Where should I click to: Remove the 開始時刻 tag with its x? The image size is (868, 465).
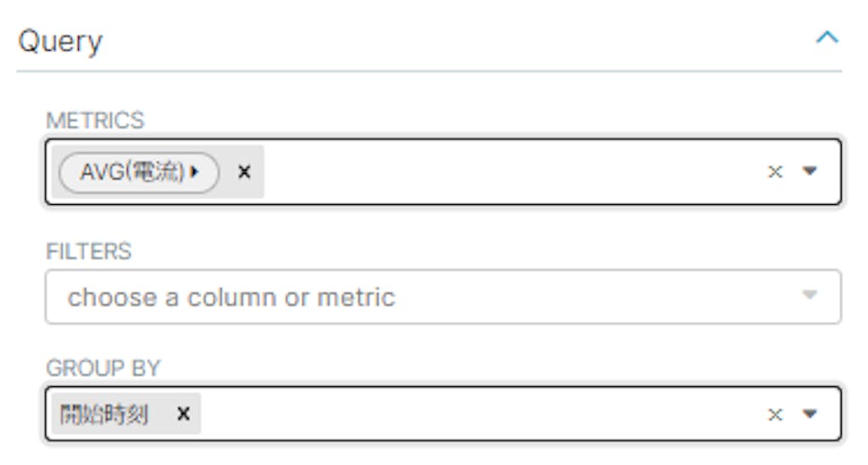click(183, 414)
